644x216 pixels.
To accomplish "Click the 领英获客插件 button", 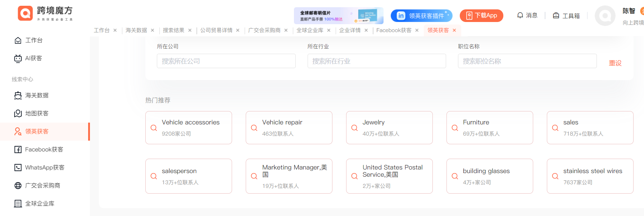I will [421, 16].
